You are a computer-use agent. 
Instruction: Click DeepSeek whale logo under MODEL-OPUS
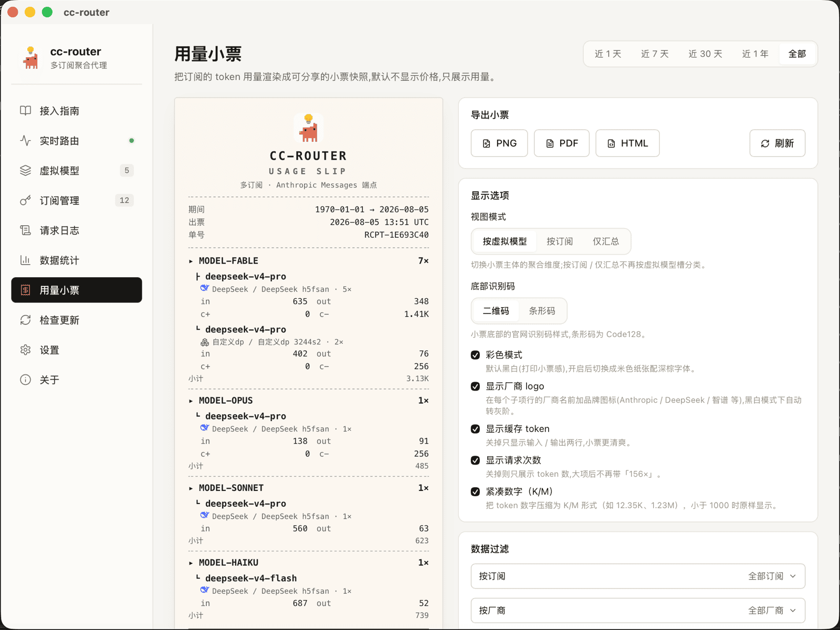tap(205, 428)
